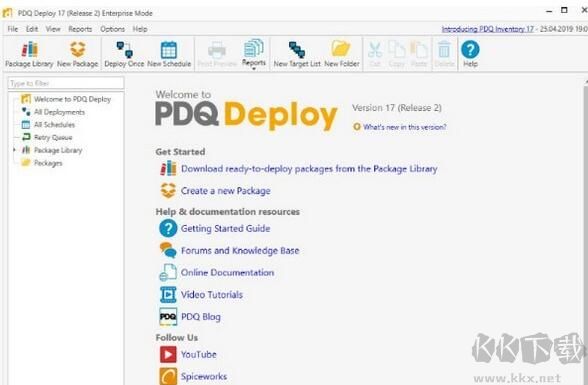Open the Getting Started Guide link

point(225,228)
